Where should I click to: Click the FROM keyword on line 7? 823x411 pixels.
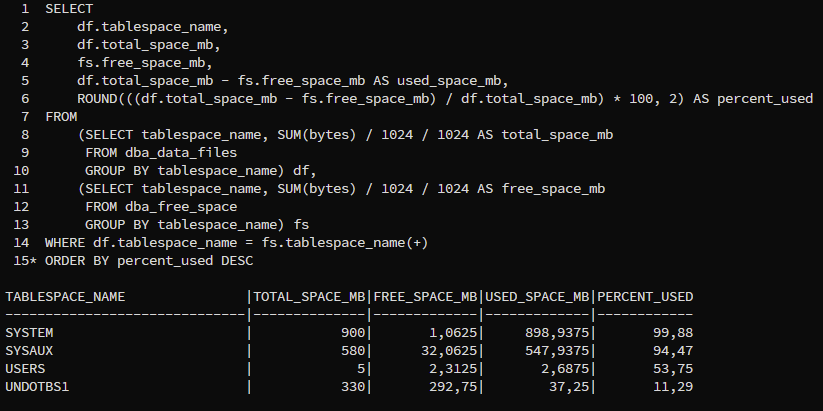click(61, 116)
